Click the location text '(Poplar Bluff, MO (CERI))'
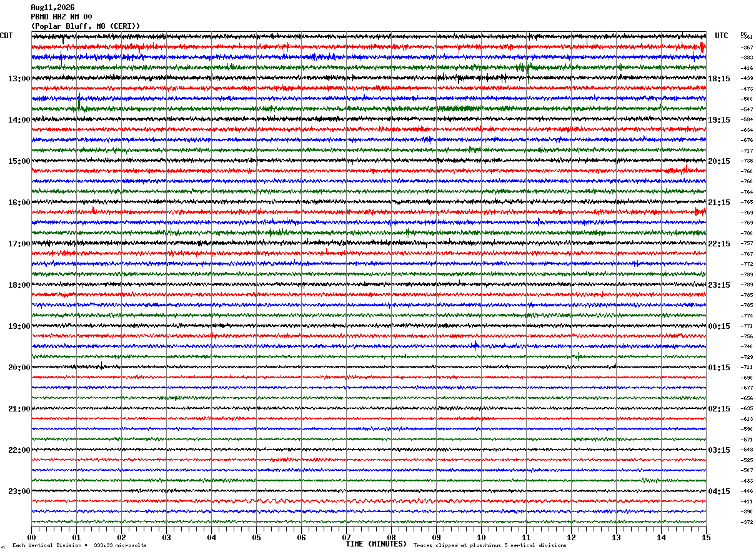Viewport: 756px width, 554px height. tap(86, 26)
